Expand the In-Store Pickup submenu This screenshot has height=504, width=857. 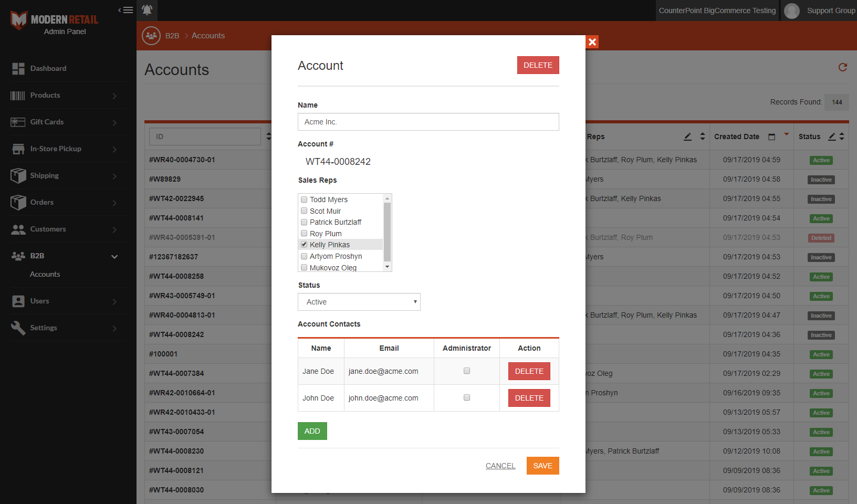[x=114, y=149]
